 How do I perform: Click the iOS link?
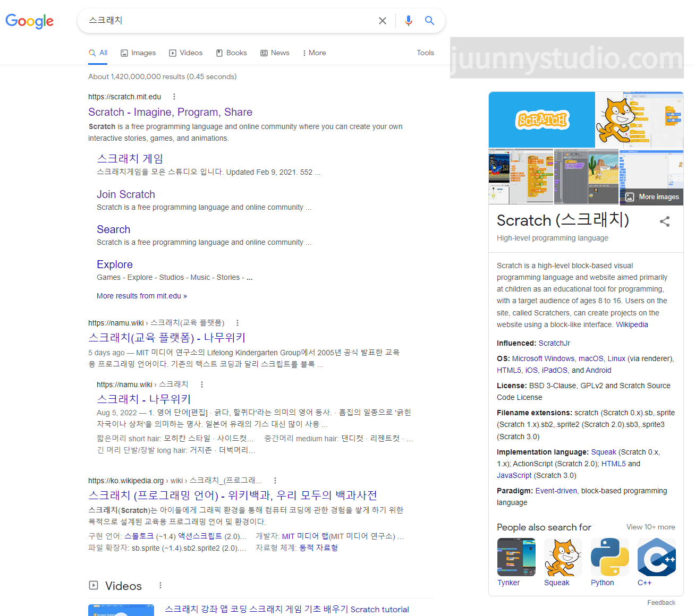pos(531,371)
